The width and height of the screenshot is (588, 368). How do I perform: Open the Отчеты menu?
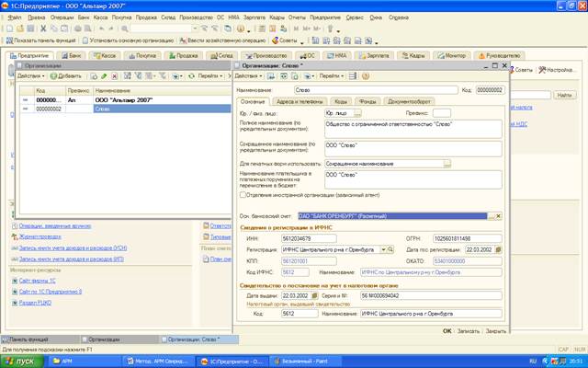(297, 17)
